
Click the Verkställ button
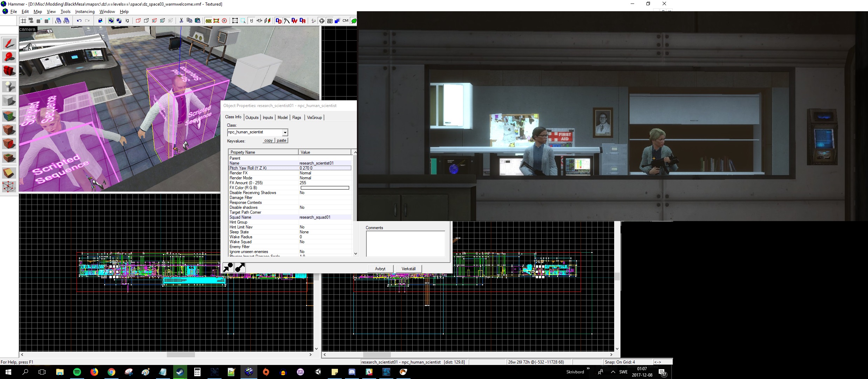[408, 269]
